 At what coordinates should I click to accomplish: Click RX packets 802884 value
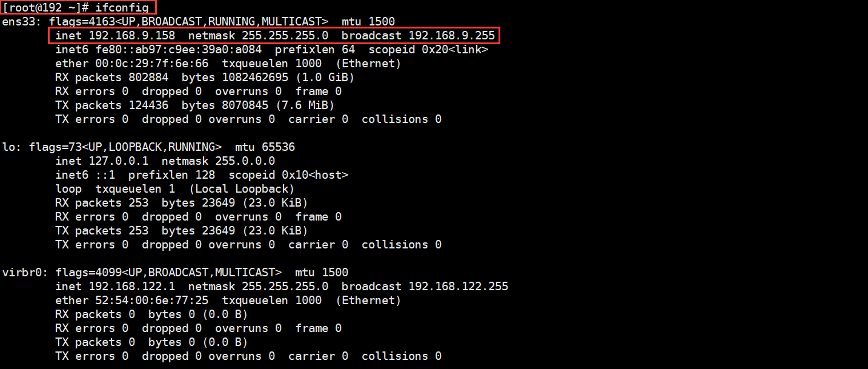pyautogui.click(x=148, y=78)
